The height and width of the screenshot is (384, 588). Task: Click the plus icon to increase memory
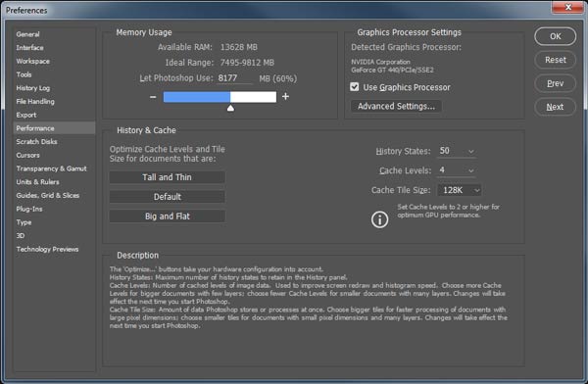click(x=285, y=96)
